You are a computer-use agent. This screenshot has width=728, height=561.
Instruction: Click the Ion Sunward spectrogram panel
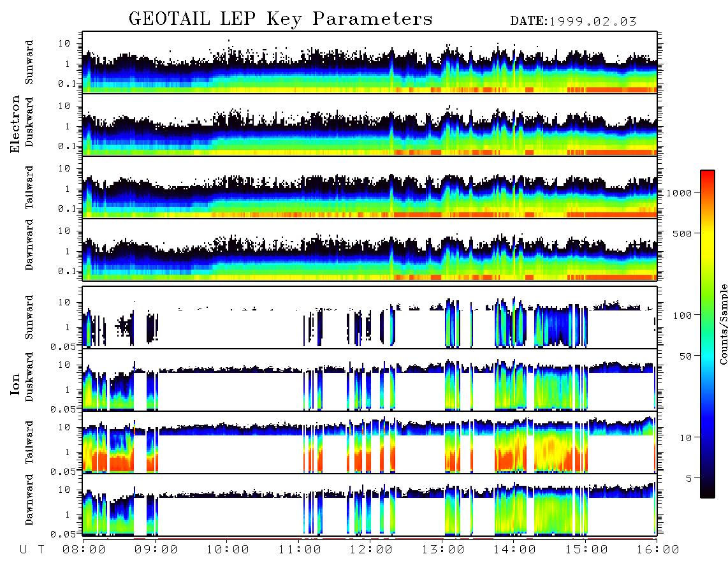(x=370, y=317)
